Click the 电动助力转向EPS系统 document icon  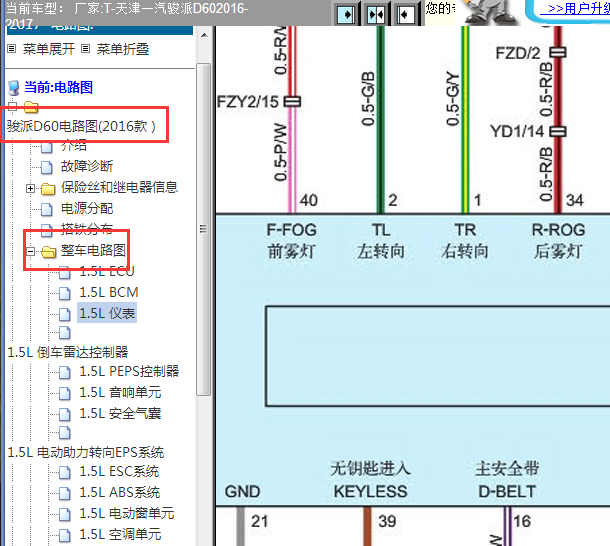[65, 433]
